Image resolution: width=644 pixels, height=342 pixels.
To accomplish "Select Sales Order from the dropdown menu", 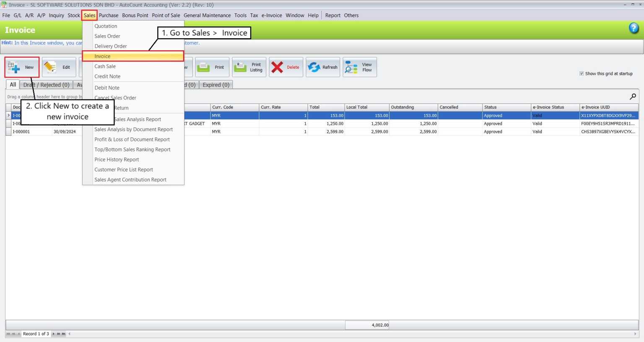I will pos(133,36).
